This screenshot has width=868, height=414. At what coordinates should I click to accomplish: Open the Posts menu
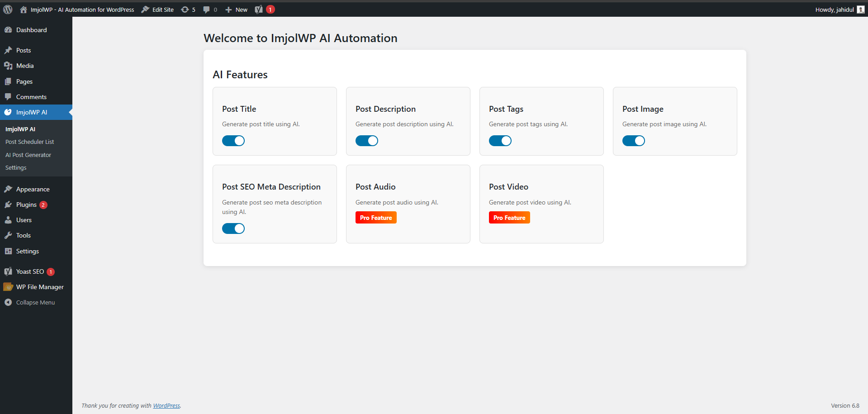[x=36, y=50]
